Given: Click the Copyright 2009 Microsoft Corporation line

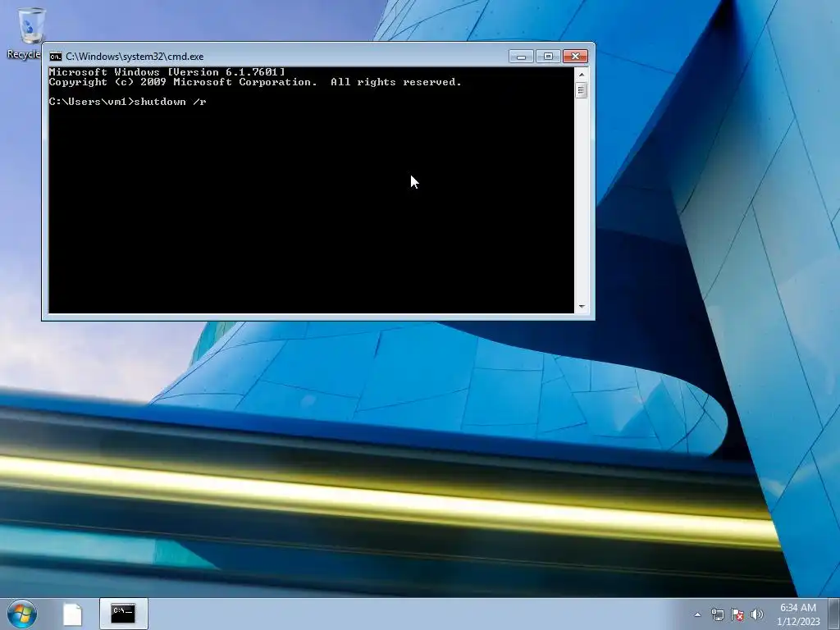Looking at the screenshot, I should click(255, 82).
